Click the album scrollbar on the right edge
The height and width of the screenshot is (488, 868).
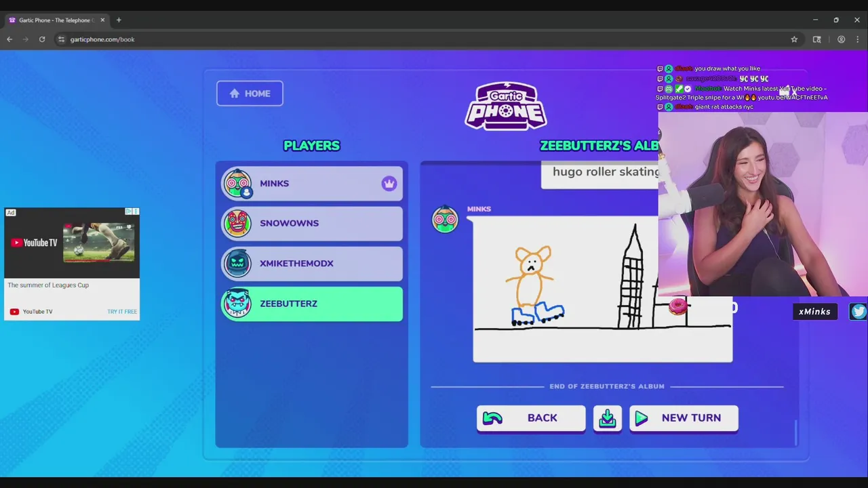click(x=795, y=432)
